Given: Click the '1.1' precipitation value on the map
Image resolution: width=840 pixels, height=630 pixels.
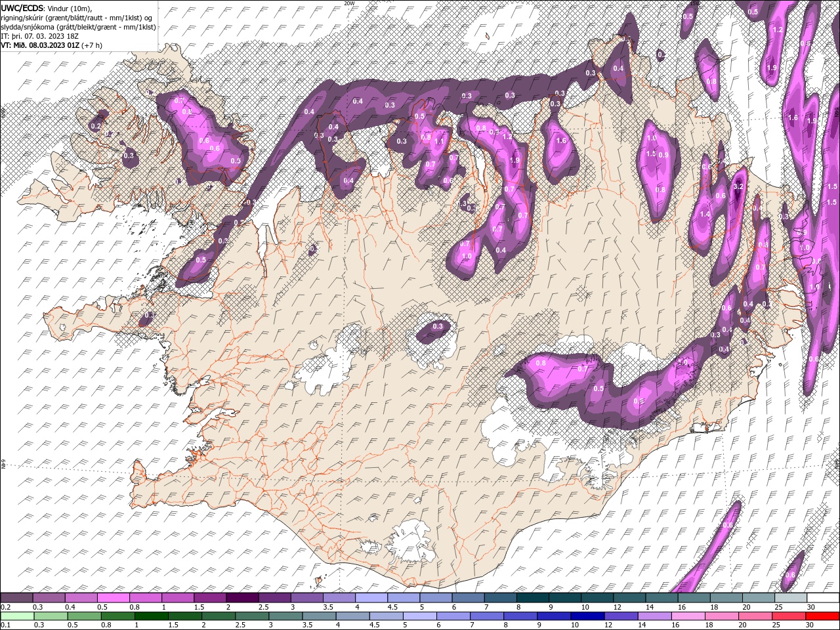Looking at the screenshot, I should (x=439, y=141).
